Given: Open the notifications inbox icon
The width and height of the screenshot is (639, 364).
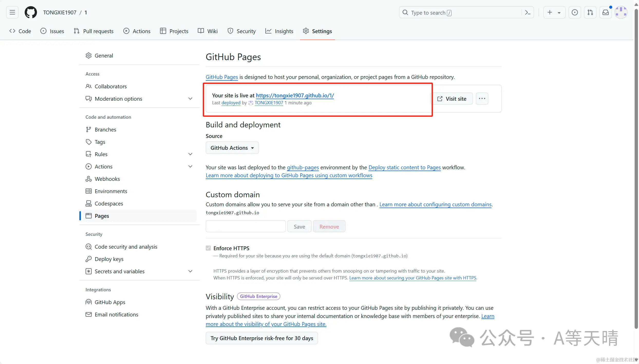Looking at the screenshot, I should click(x=606, y=12).
